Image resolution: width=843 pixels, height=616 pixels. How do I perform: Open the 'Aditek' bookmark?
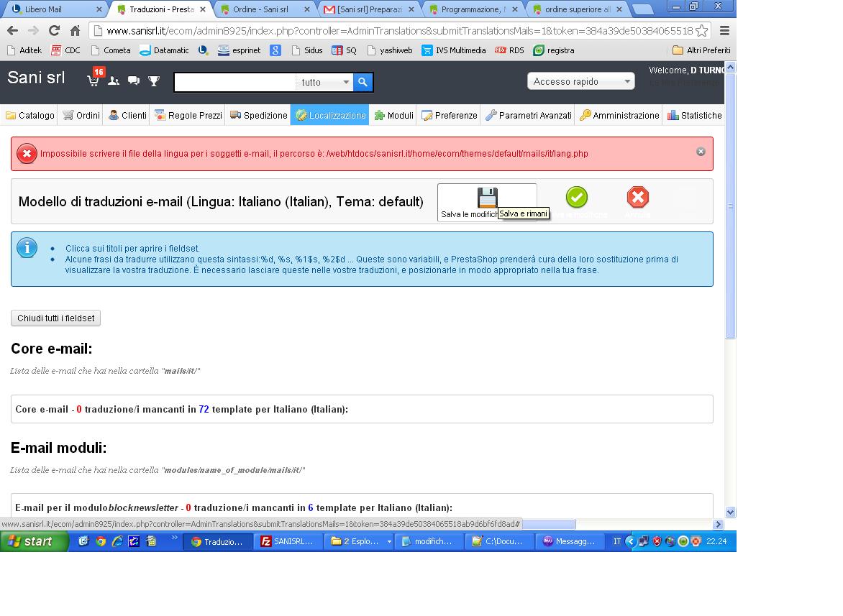click(x=24, y=50)
